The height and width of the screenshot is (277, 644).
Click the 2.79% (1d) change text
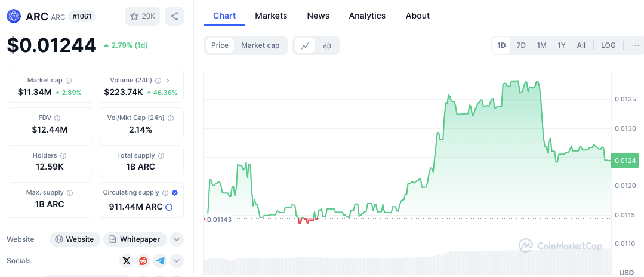pyautogui.click(x=129, y=45)
